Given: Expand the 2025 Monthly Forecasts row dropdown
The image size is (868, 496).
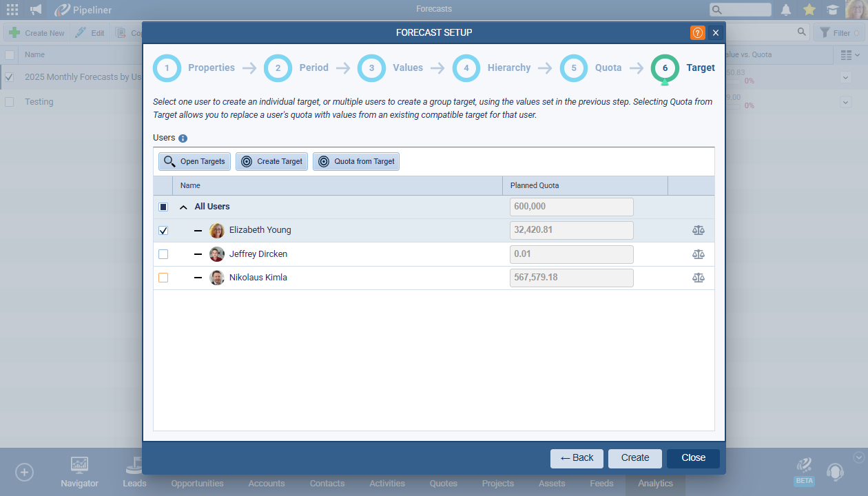Looking at the screenshot, I should point(846,77).
